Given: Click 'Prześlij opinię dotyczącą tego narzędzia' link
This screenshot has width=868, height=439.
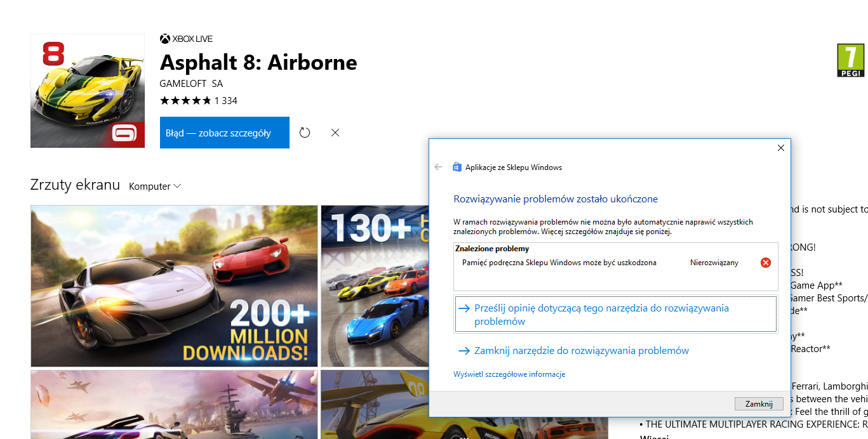Looking at the screenshot, I should (x=615, y=315).
